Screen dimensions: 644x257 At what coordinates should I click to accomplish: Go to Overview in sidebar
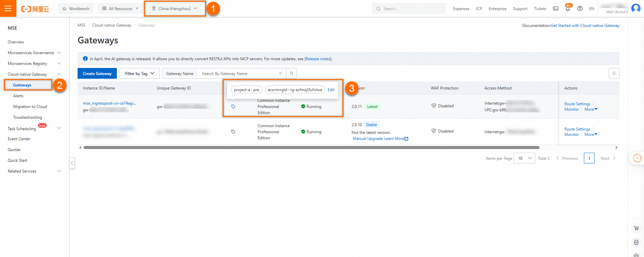click(16, 42)
